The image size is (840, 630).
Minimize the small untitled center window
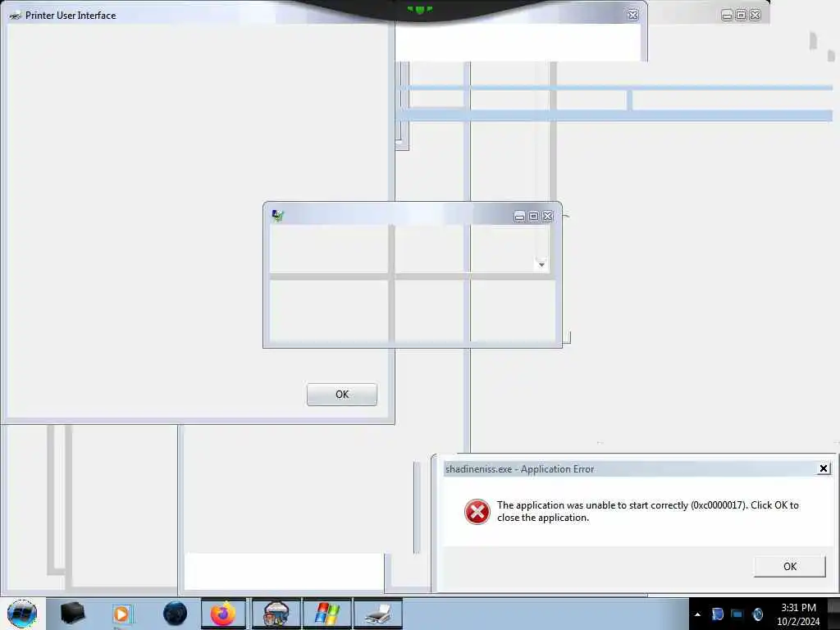click(x=519, y=216)
